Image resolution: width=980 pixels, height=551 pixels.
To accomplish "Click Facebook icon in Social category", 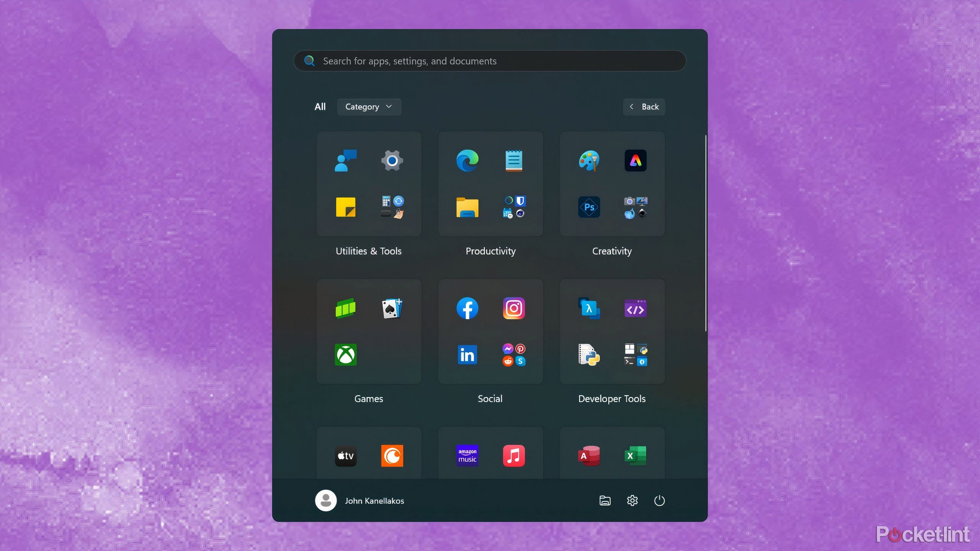I will 467,309.
